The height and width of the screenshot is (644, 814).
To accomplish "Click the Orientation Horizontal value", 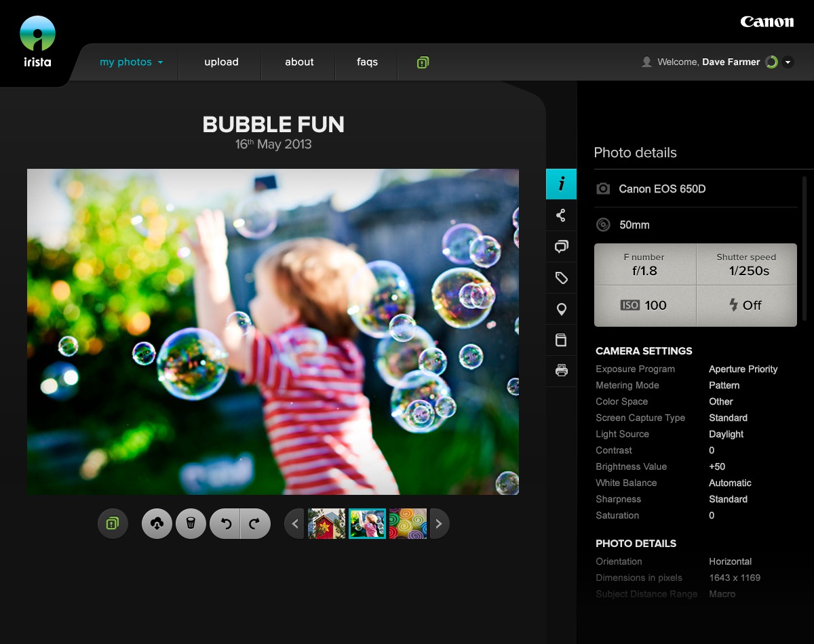I will click(730, 561).
